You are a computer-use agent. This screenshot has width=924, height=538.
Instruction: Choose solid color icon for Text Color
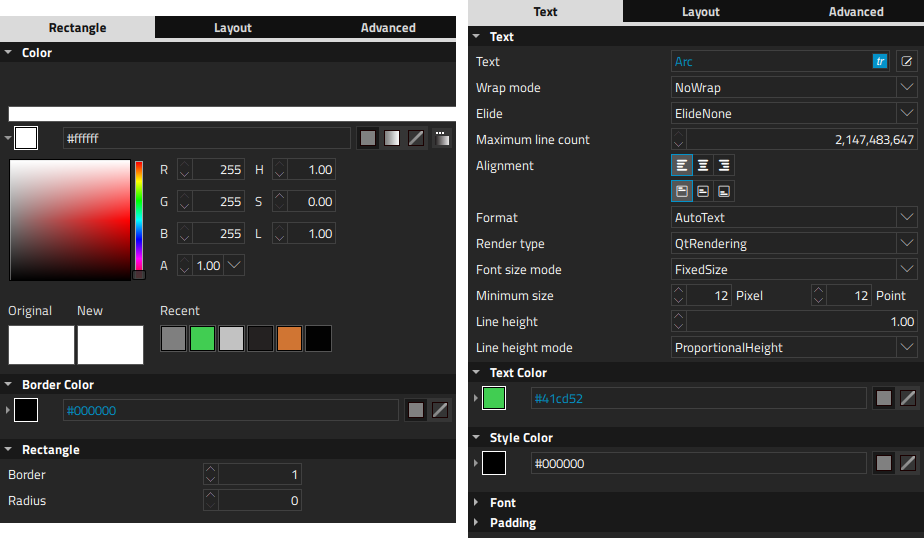[883, 398]
